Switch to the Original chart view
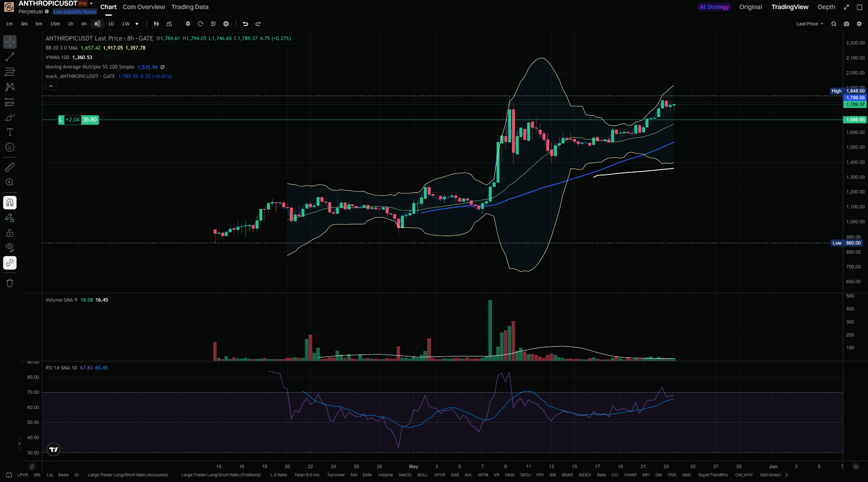Screen dimensions: 868x482 (751, 7)
